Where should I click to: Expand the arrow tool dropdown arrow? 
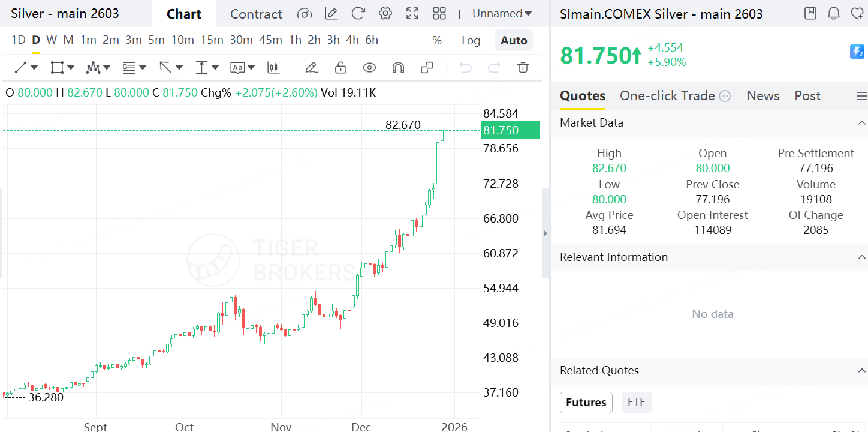click(179, 68)
